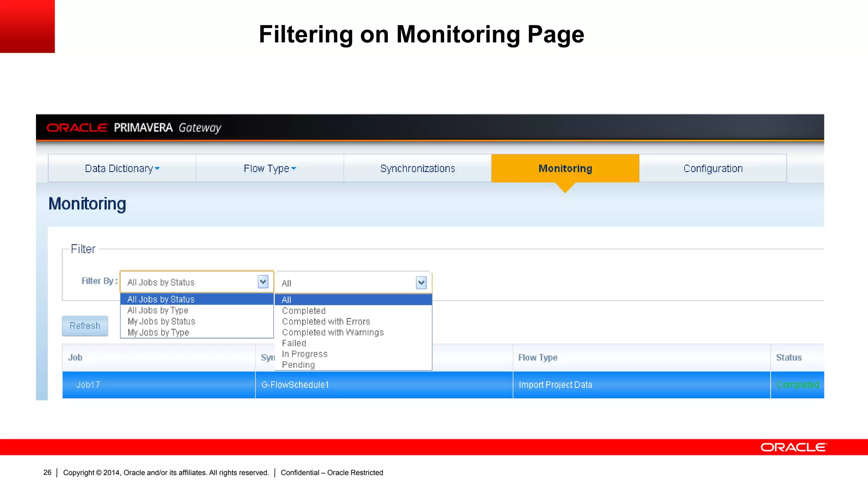Choose My Jobs by Status option
This screenshot has height=488, width=868.
(x=197, y=321)
